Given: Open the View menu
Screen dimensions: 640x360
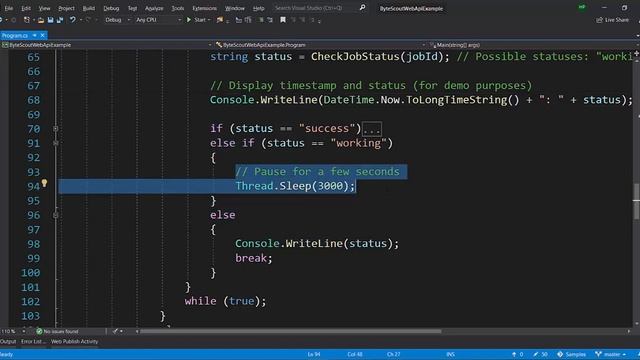Looking at the screenshot, I should coord(44,8).
